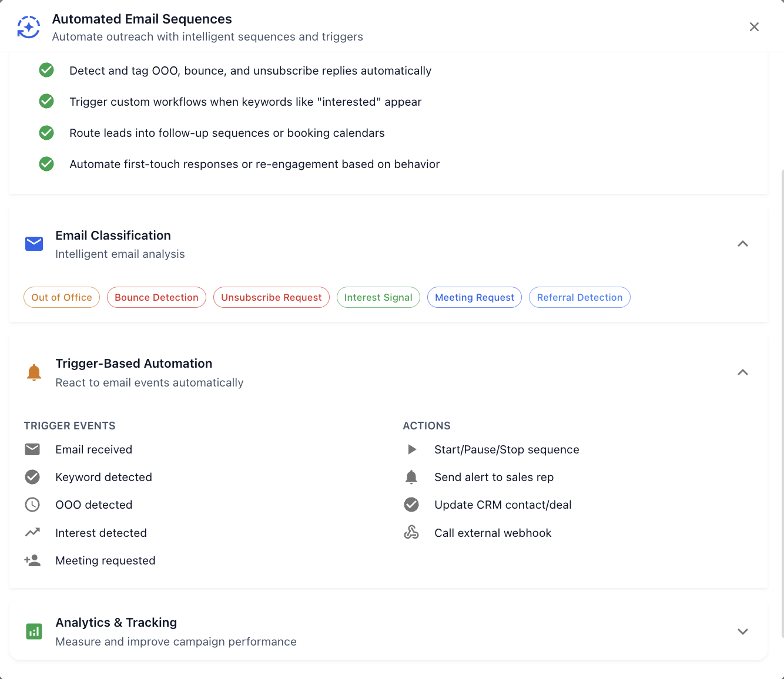Click the Automated Email Sequences logo icon
This screenshot has height=679, width=784.
click(x=28, y=26)
